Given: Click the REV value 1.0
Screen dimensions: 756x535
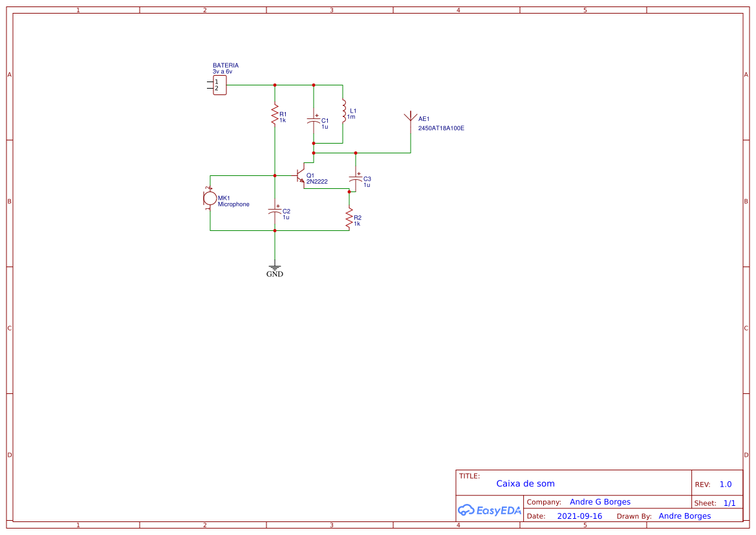Looking at the screenshot, I should pyautogui.click(x=725, y=485).
